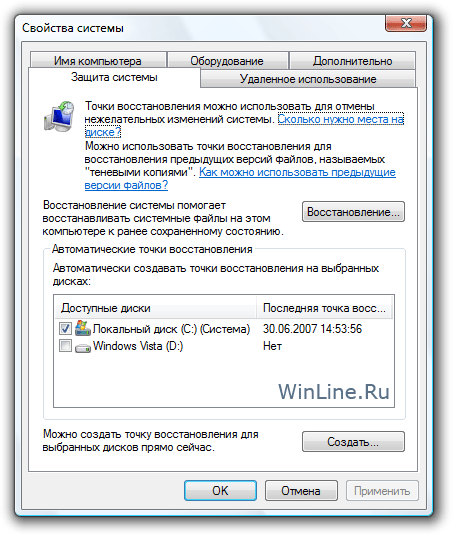Viewport: 453px width, 535px height.
Task: Click the Доступные диски column header
Action: 156,308
